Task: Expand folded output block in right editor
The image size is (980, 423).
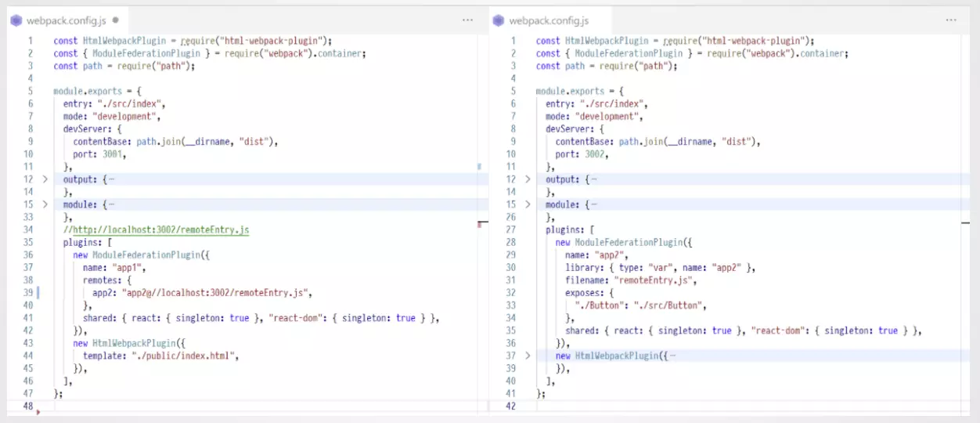Action: (528, 179)
